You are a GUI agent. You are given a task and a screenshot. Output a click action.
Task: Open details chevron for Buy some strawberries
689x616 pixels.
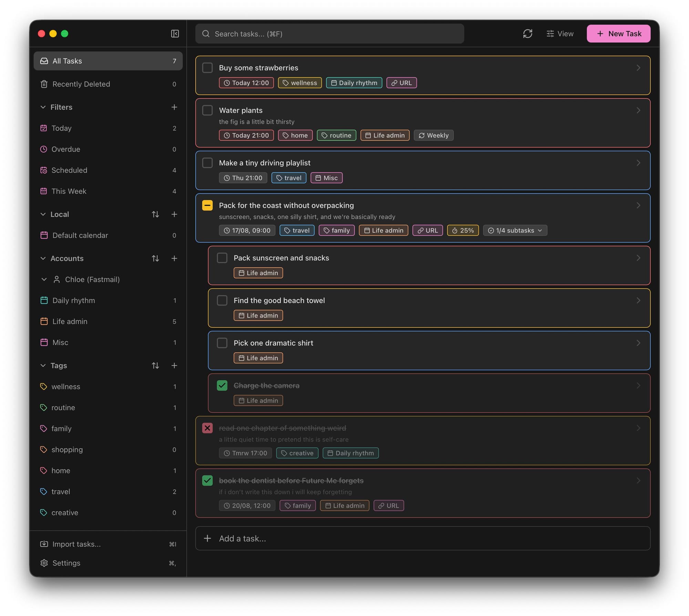[638, 68]
